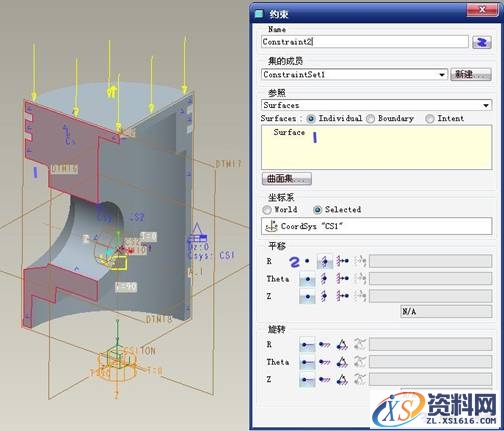Set translation Theta to Fixed
Image resolution: width=504 pixels, height=431 pixels.
[x=325, y=279]
